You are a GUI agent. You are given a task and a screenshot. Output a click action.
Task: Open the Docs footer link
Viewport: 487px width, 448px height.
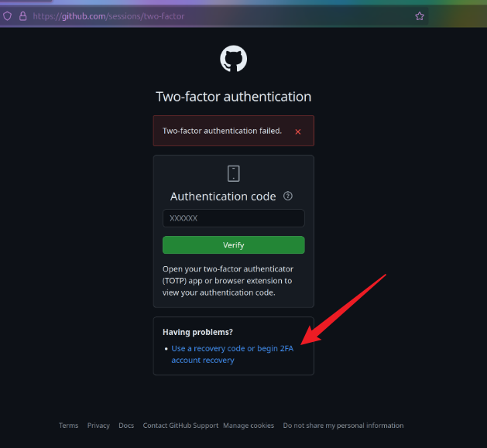click(x=126, y=426)
